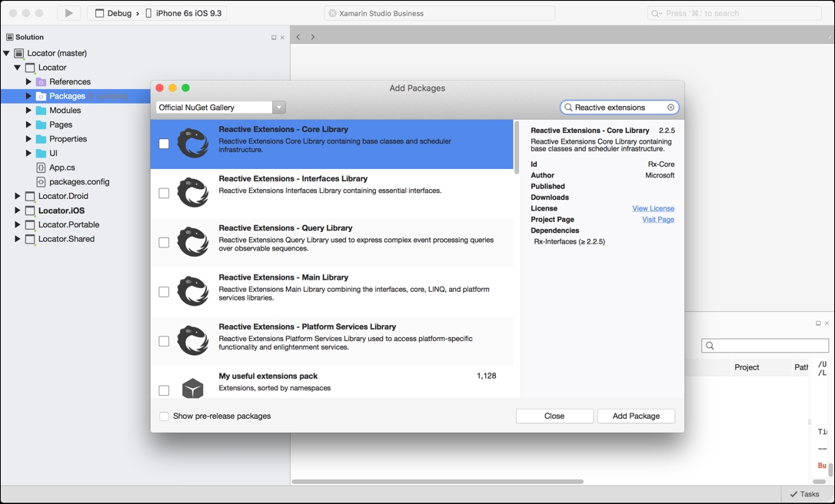Expand the Locator.Droid project
The height and width of the screenshot is (504, 835).
tap(18, 196)
